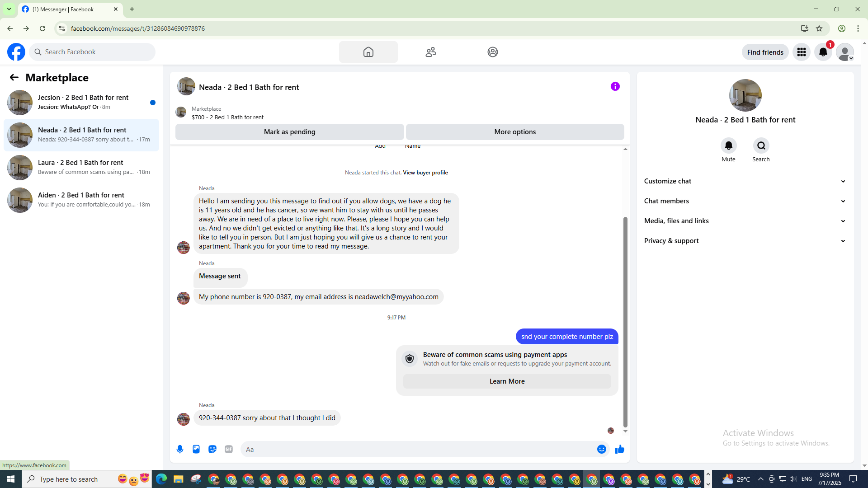Screen dimensions: 868x488
Task: Click More options button
Action: pyautogui.click(x=515, y=132)
